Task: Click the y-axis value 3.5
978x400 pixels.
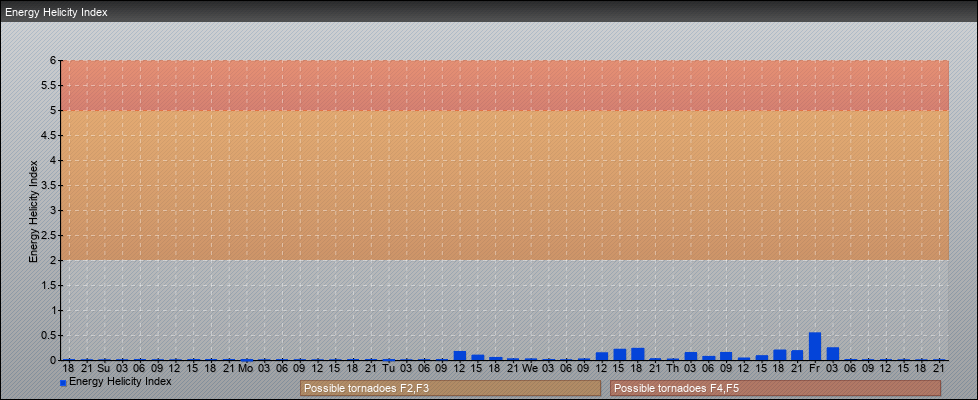Action: coord(50,185)
